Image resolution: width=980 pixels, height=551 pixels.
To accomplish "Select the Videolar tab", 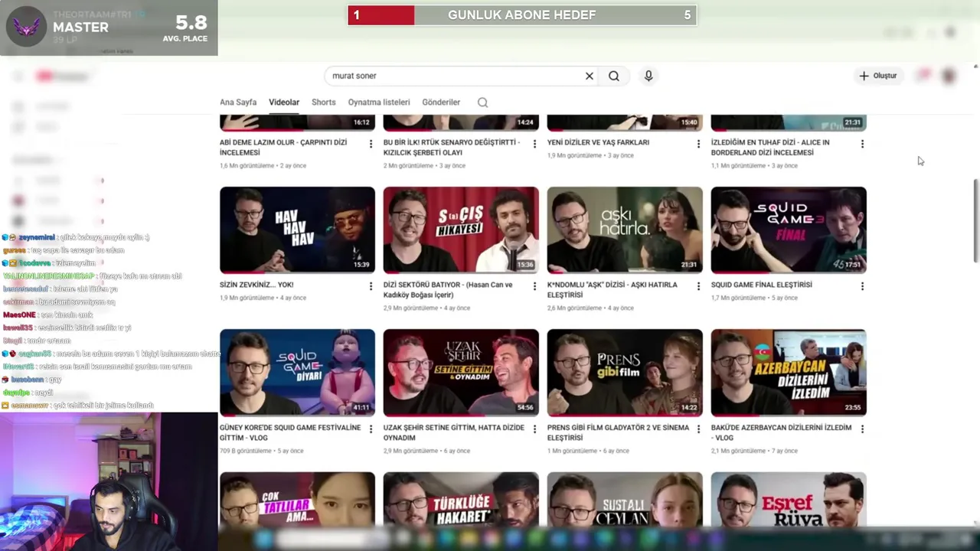I will (x=284, y=102).
